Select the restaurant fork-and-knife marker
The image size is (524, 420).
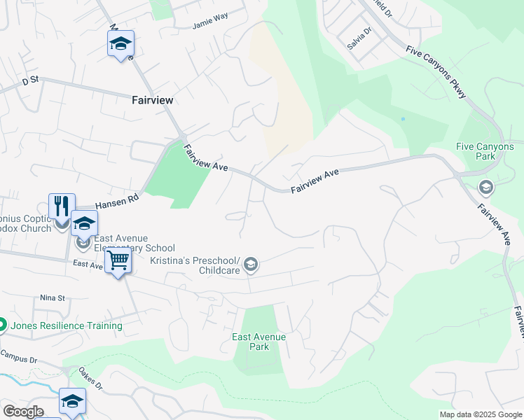click(x=62, y=208)
